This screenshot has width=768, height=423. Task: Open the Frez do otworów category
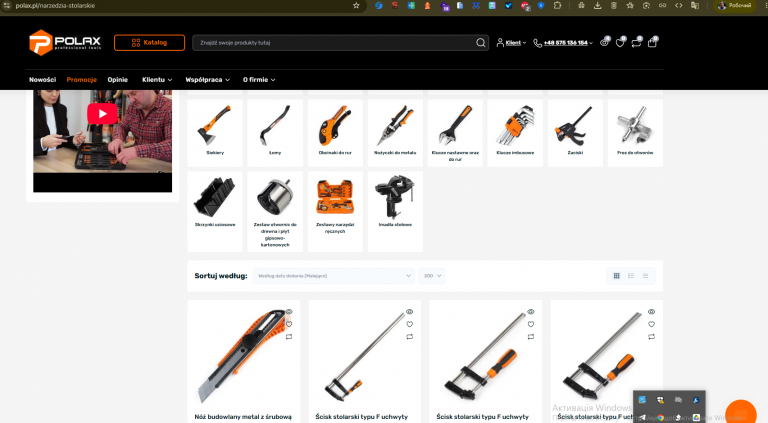635,133
